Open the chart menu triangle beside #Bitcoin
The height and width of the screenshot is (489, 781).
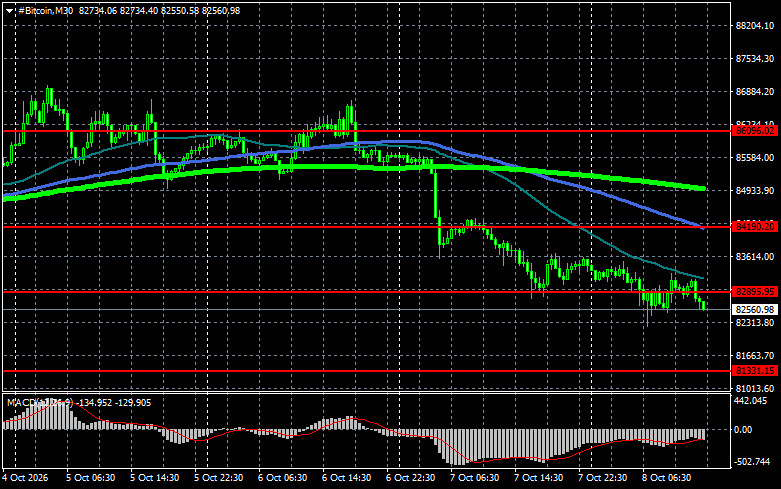9,11
